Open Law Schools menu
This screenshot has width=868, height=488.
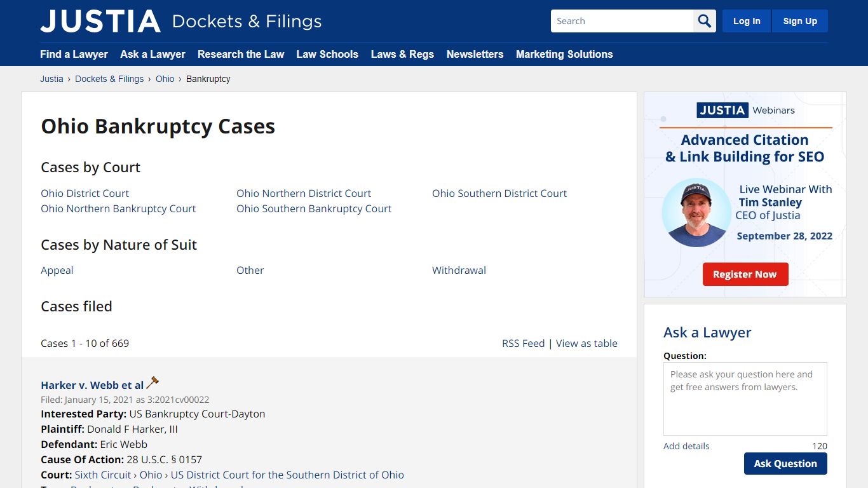(327, 54)
